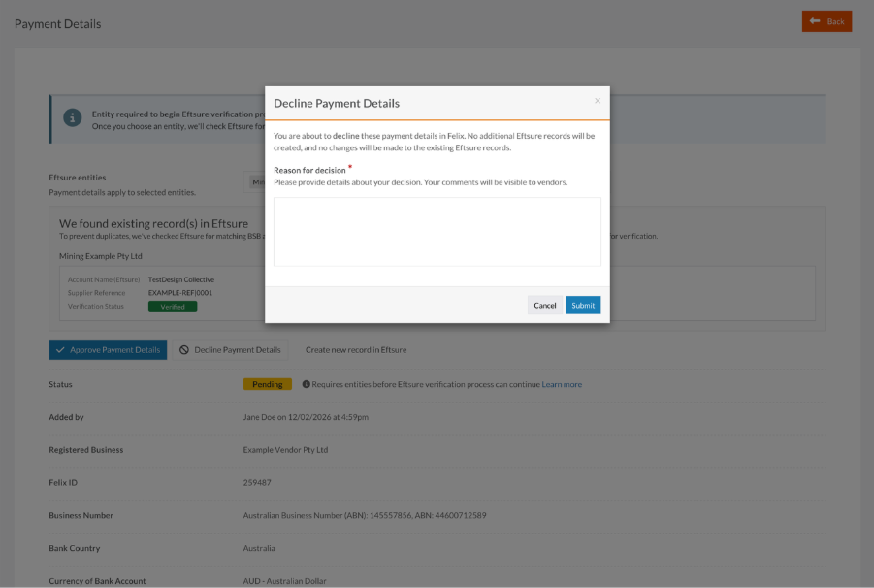Click the Approve Payment Details button

pyautogui.click(x=108, y=349)
